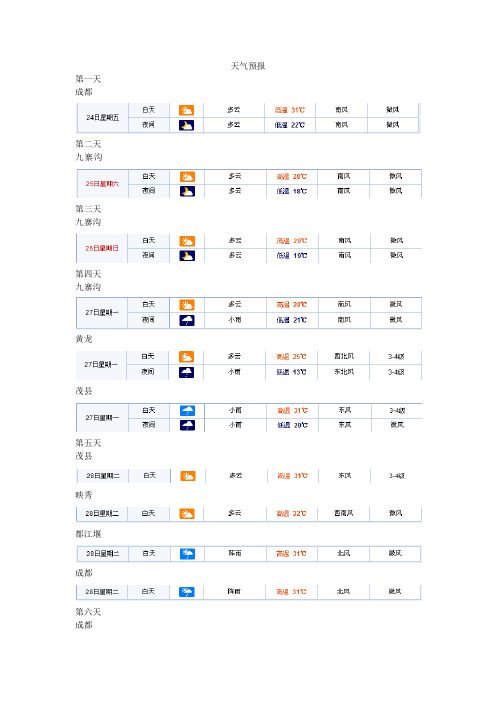Click the 北风 cell in the 都江堰 table
The width and height of the screenshot is (496, 702).
coord(343,553)
